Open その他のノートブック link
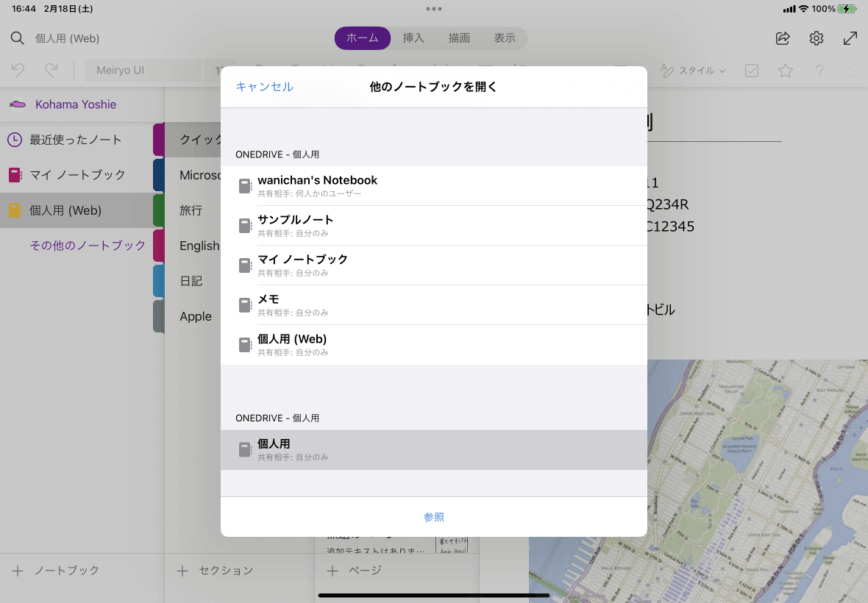 (x=88, y=246)
